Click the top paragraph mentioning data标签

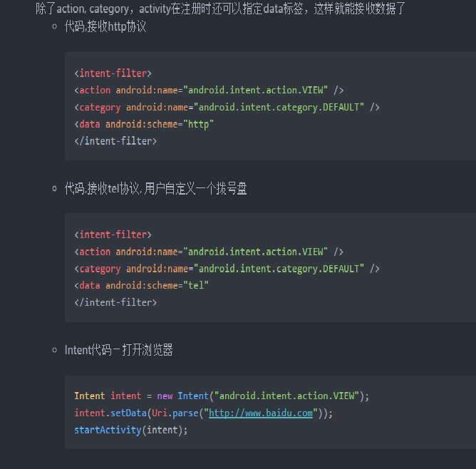click(220, 9)
